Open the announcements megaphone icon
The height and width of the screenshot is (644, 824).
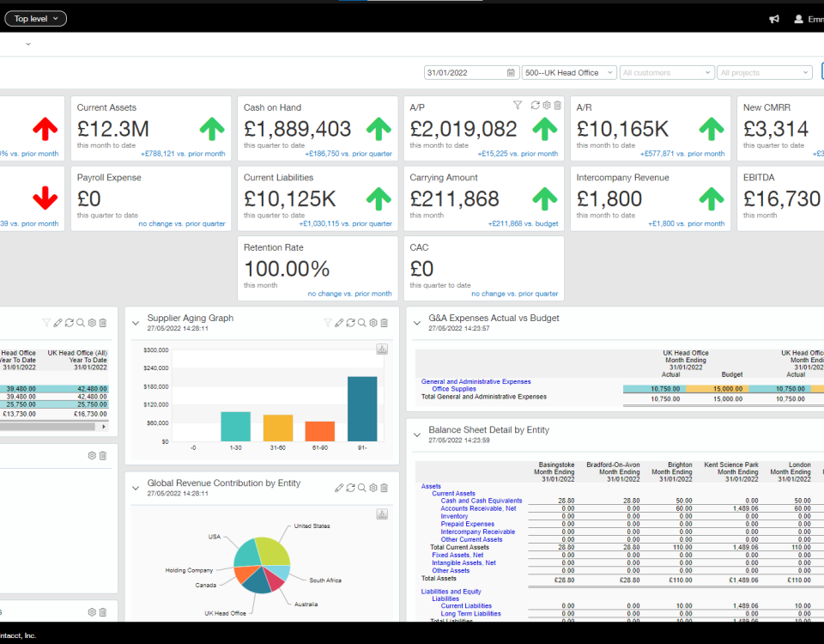(x=774, y=19)
